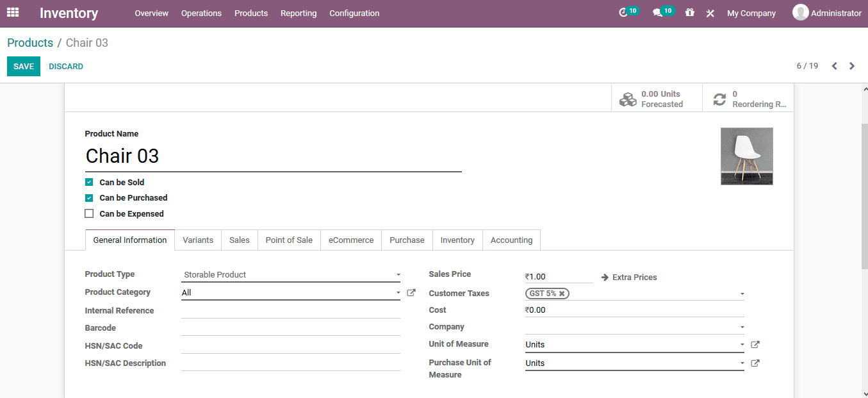Open the Product Type dropdown
Image resolution: width=868 pixels, height=398 pixels.
click(x=397, y=274)
